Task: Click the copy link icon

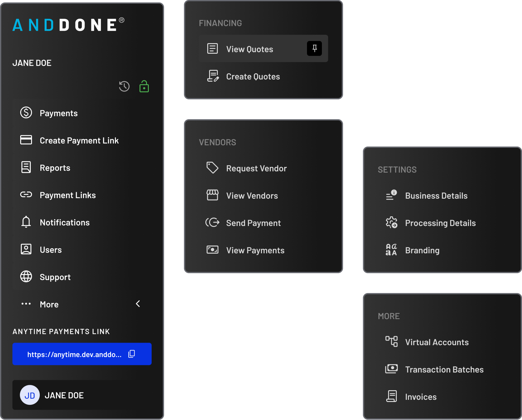Action: coord(131,354)
